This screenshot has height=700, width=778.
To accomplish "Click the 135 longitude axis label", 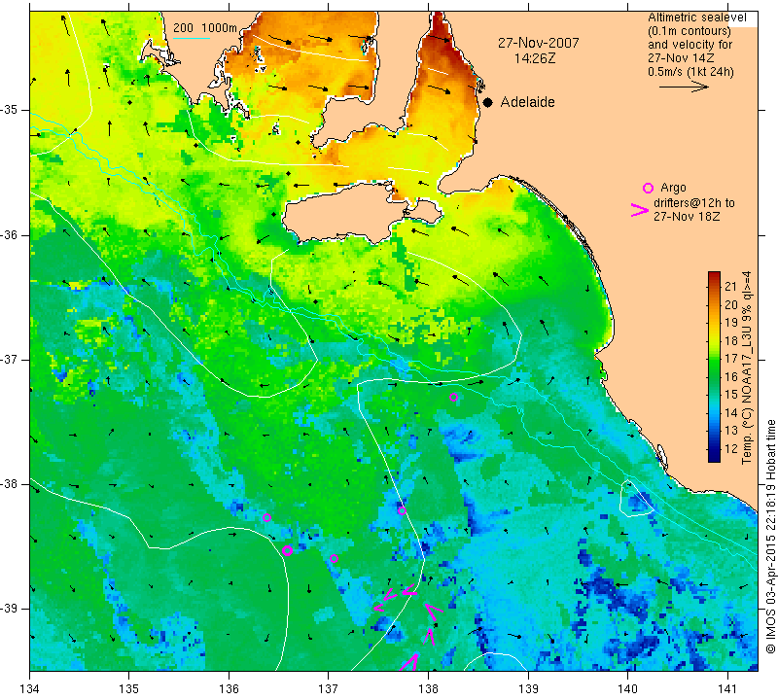I will tap(129, 689).
